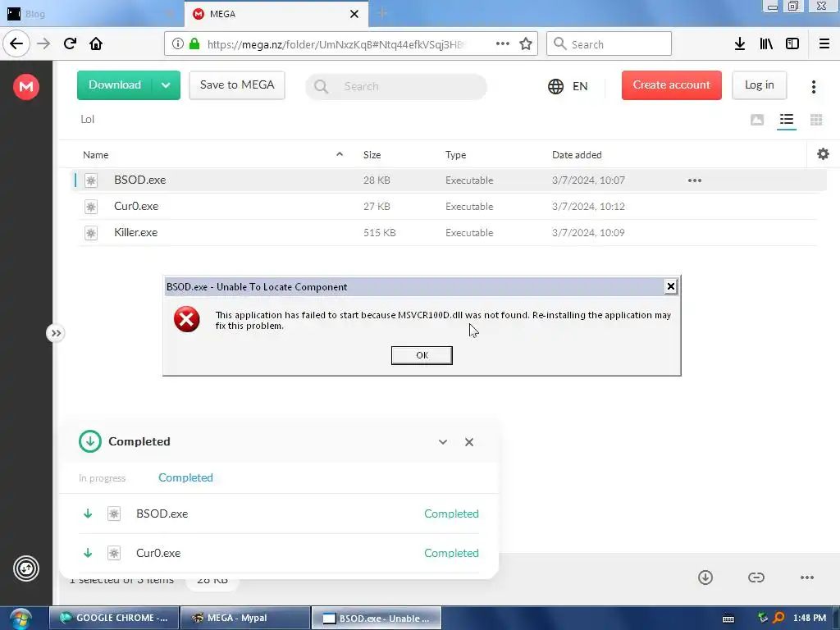840x630 pixels.
Task: Click the green padlock icon
Action: 194,44
